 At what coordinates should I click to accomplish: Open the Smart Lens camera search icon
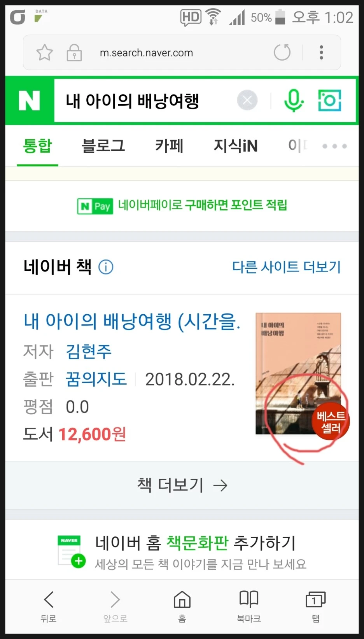click(330, 101)
